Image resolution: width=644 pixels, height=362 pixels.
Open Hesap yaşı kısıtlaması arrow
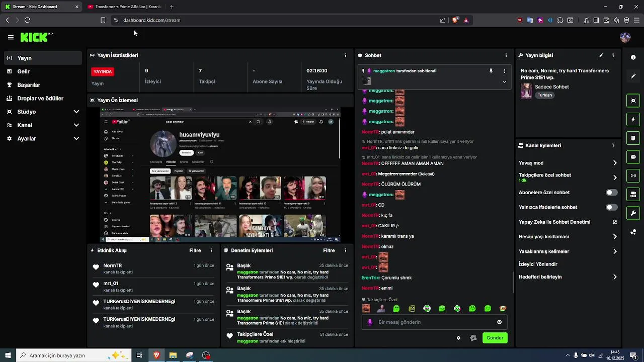coord(615,237)
